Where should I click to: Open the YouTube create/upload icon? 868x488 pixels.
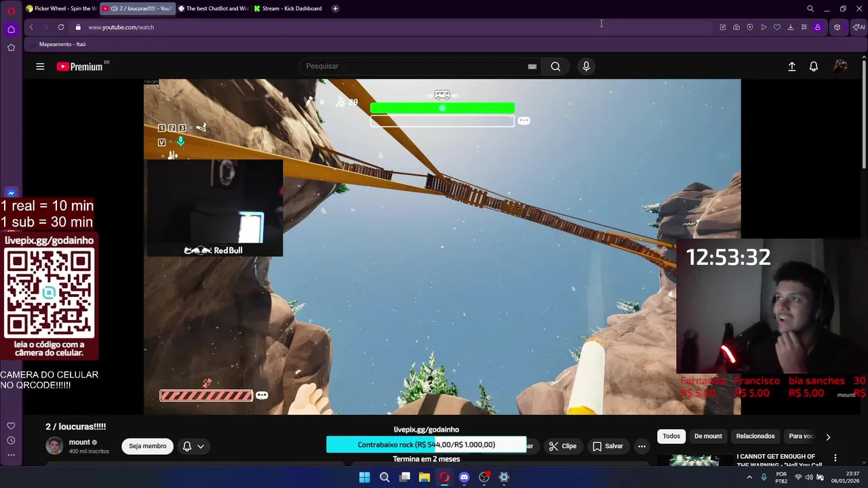click(x=791, y=66)
